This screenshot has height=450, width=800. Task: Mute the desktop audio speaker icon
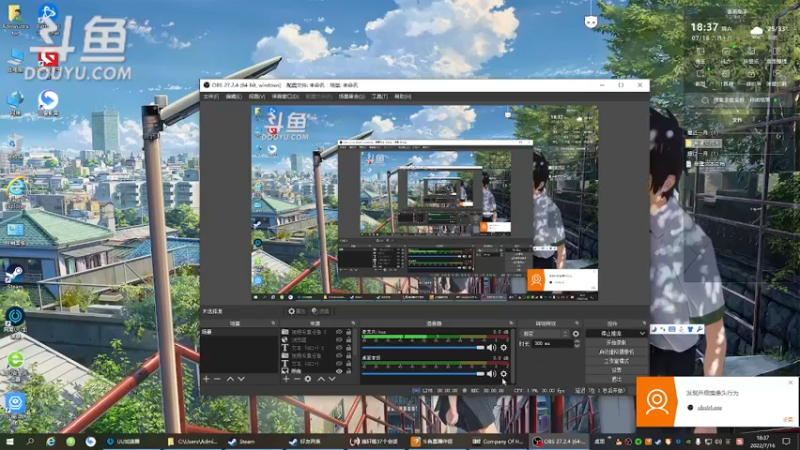(x=491, y=373)
